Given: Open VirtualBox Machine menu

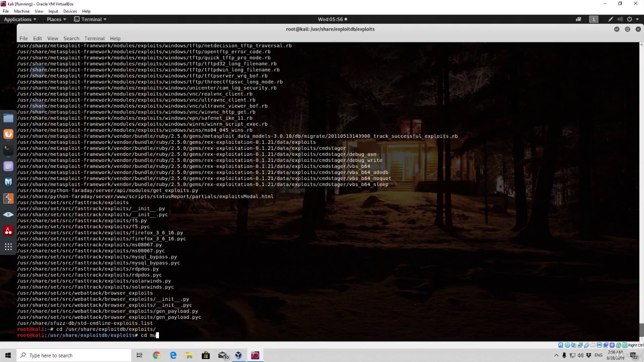Looking at the screenshot, I should [x=22, y=11].
